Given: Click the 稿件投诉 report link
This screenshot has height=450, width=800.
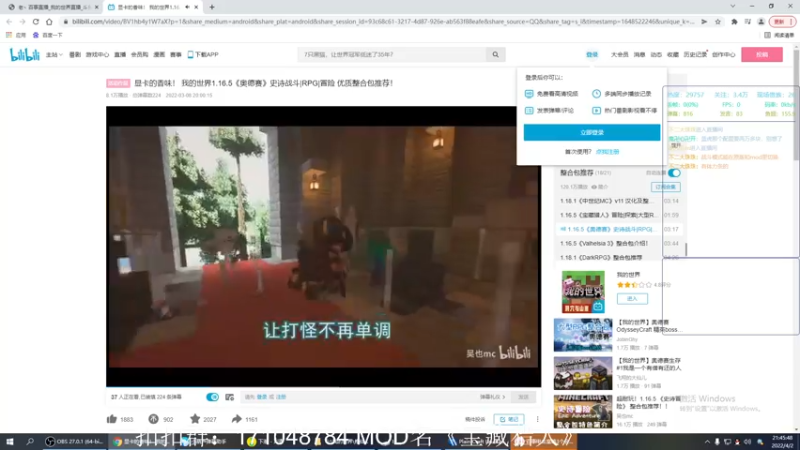Looking at the screenshot, I should click(x=475, y=419).
